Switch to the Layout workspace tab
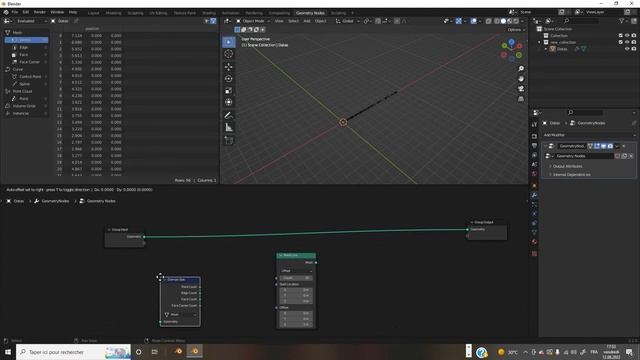The width and height of the screenshot is (640, 360). point(93,13)
